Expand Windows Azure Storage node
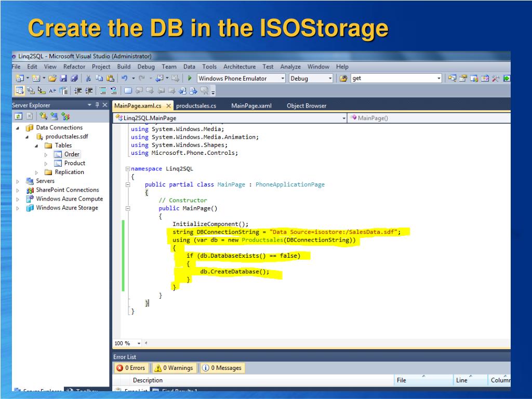 point(18,208)
